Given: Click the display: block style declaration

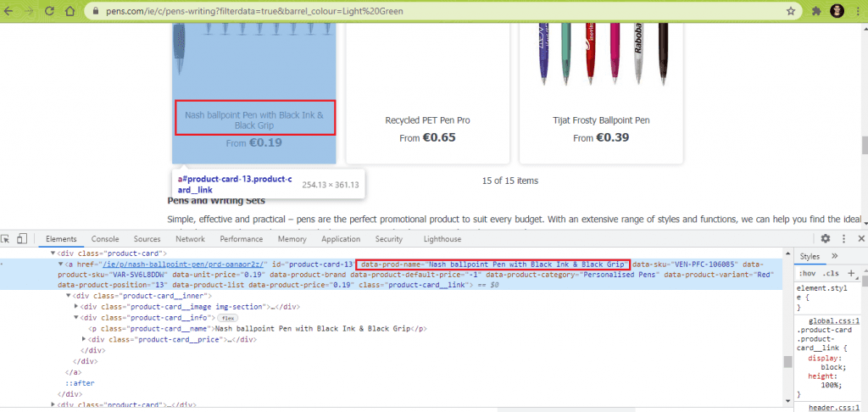Looking at the screenshot, I should pos(827,362).
